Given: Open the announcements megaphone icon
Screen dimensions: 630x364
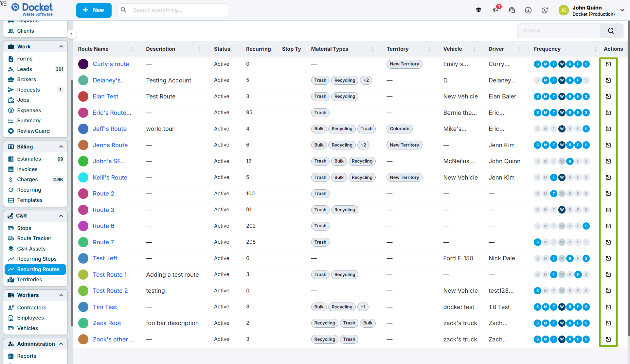Looking at the screenshot, I should 495,10.
